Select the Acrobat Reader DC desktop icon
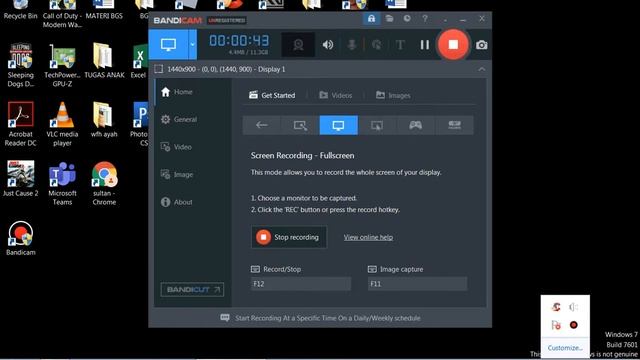Image resolution: width=640 pixels, height=360 pixels. [20, 124]
